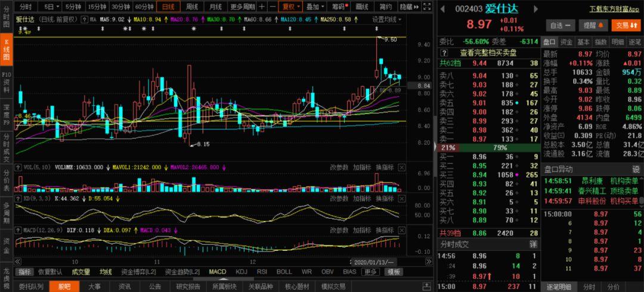The width and height of the screenshot is (644, 292).
Task: Open 公告 bottom tab
Action: (x=155, y=286)
